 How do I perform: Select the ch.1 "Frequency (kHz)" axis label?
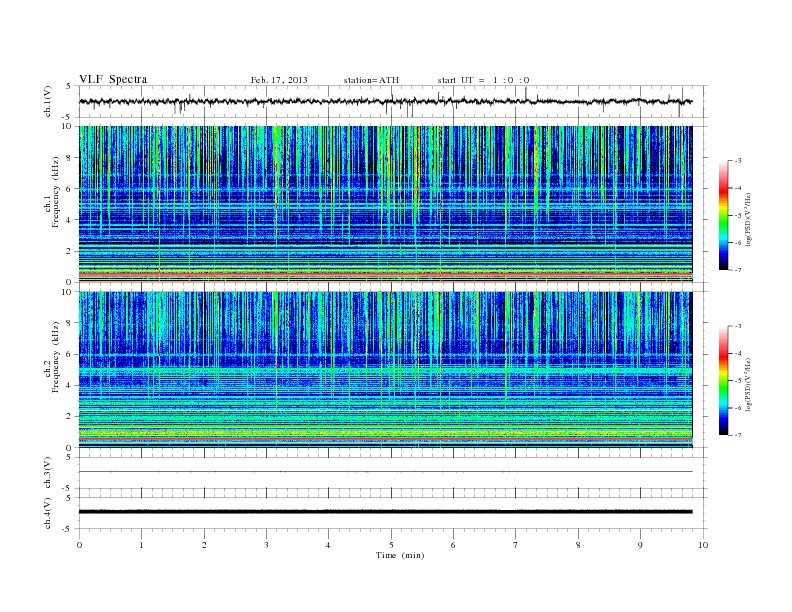(56, 192)
